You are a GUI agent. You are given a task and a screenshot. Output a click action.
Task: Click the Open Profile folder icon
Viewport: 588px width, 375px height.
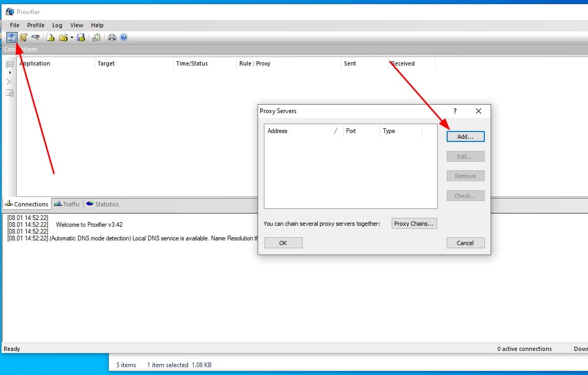63,37
